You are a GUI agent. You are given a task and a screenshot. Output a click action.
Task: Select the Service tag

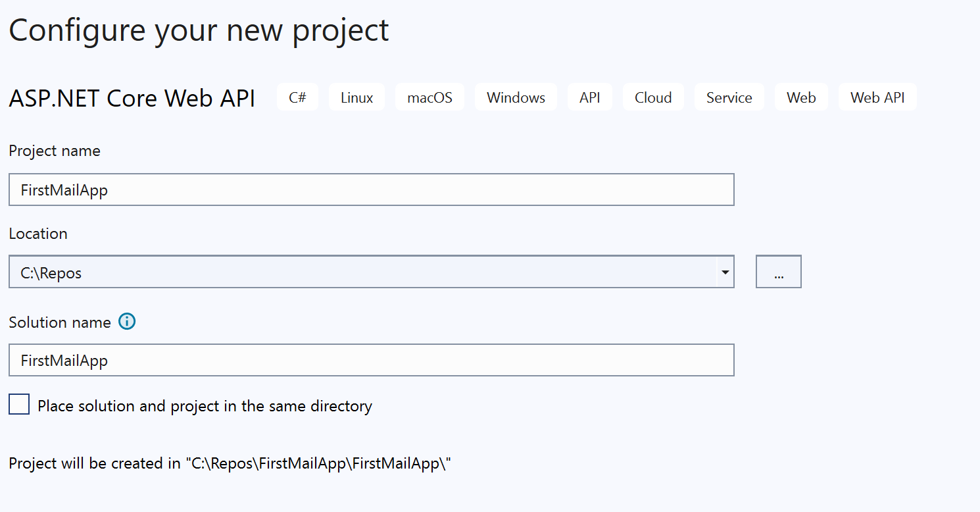click(729, 97)
